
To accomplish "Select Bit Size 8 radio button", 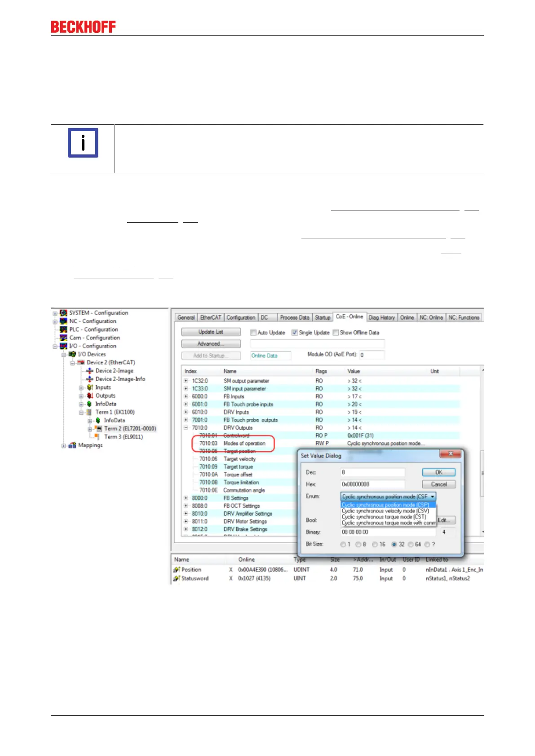I will (358, 545).
